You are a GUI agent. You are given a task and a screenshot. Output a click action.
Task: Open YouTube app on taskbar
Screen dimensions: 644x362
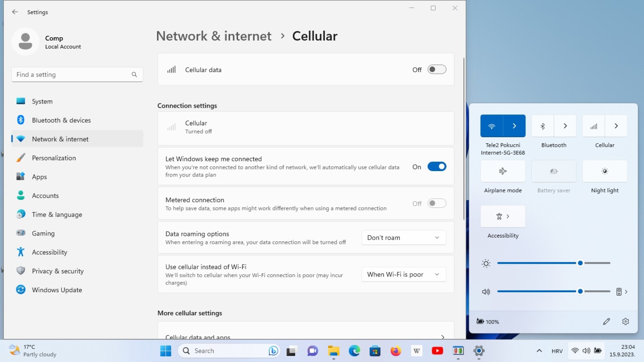(437, 351)
